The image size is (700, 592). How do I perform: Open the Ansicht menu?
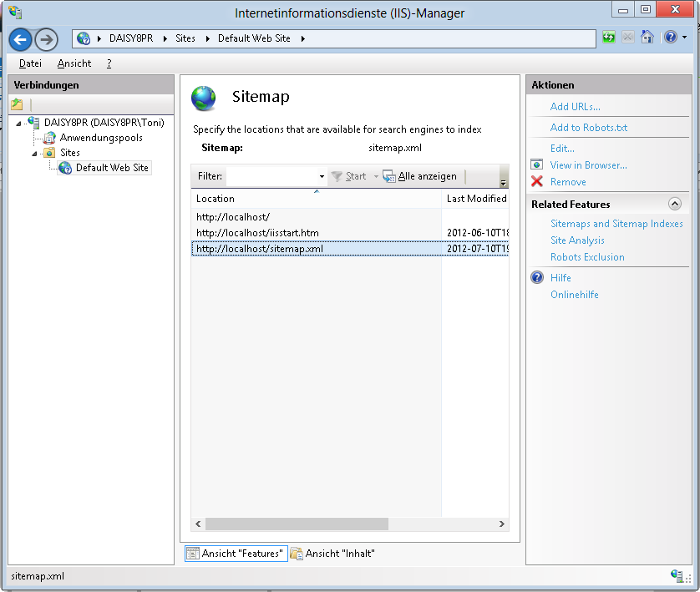coord(74,63)
